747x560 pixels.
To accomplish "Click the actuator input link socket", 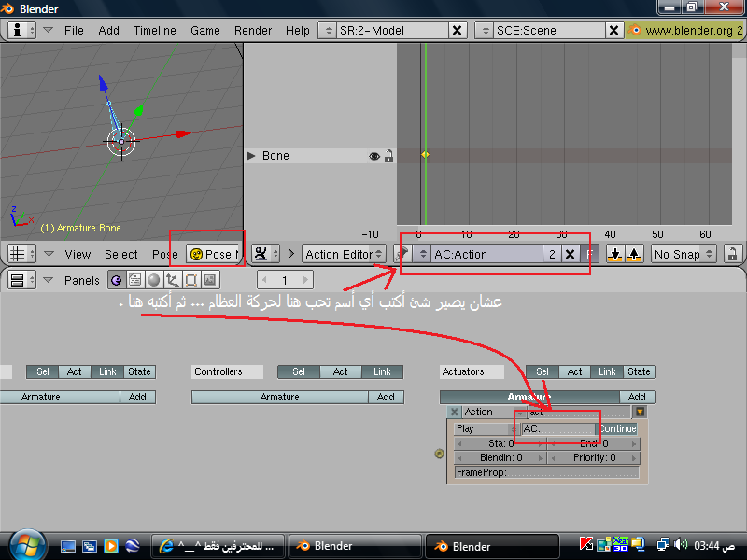I will [x=439, y=454].
